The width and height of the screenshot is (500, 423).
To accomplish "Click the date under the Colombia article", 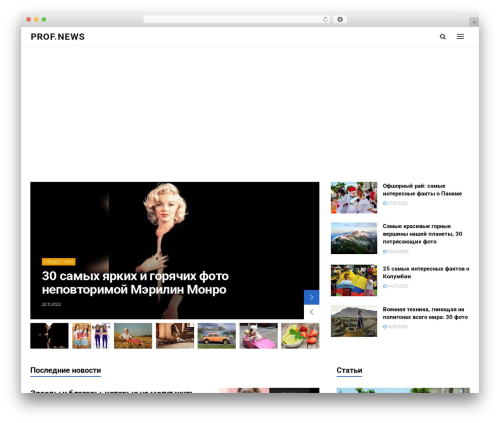I will pos(395,286).
